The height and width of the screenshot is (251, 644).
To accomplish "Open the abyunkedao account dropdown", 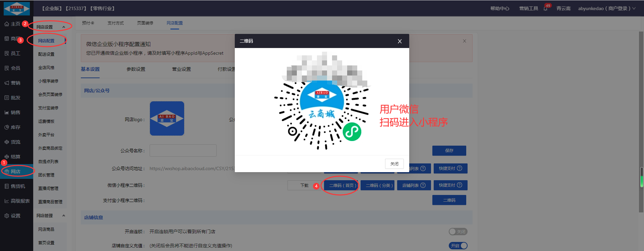I will [x=606, y=9].
